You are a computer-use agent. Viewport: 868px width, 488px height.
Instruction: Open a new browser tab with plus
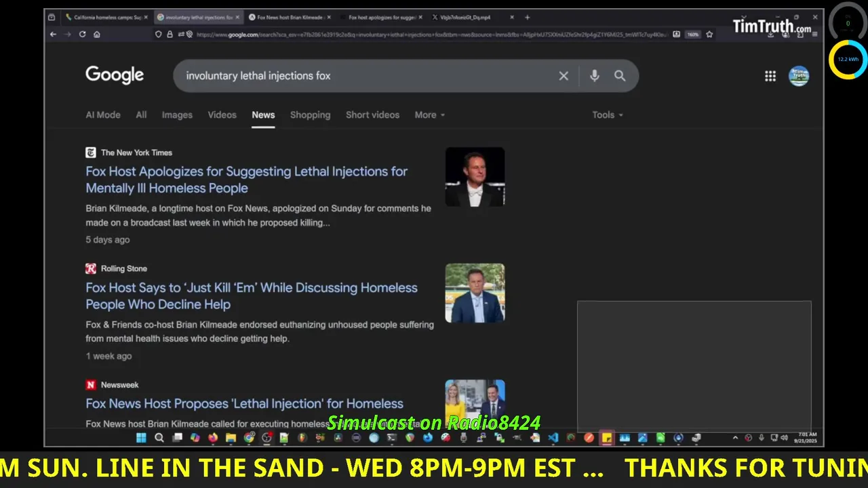pyautogui.click(x=527, y=18)
